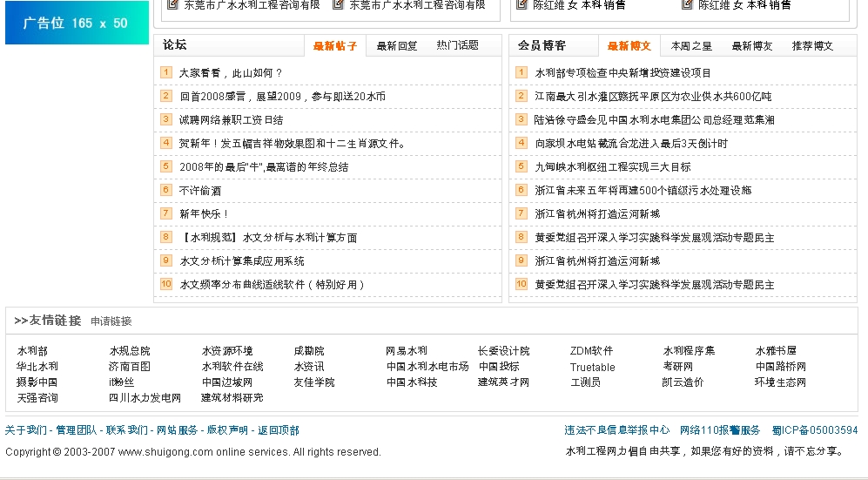
Task: Open blog 九甸峡水利枢纽工程实现三大目标
Action: 613,167
